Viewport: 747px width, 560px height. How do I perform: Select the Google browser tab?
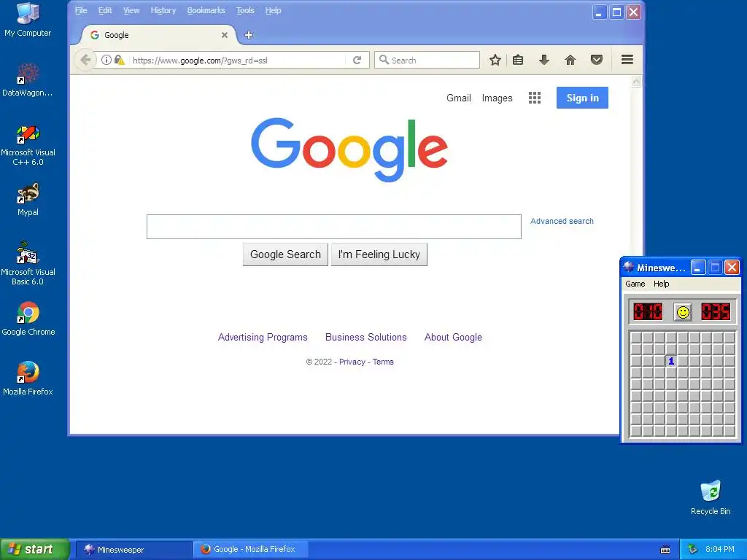tap(158, 35)
